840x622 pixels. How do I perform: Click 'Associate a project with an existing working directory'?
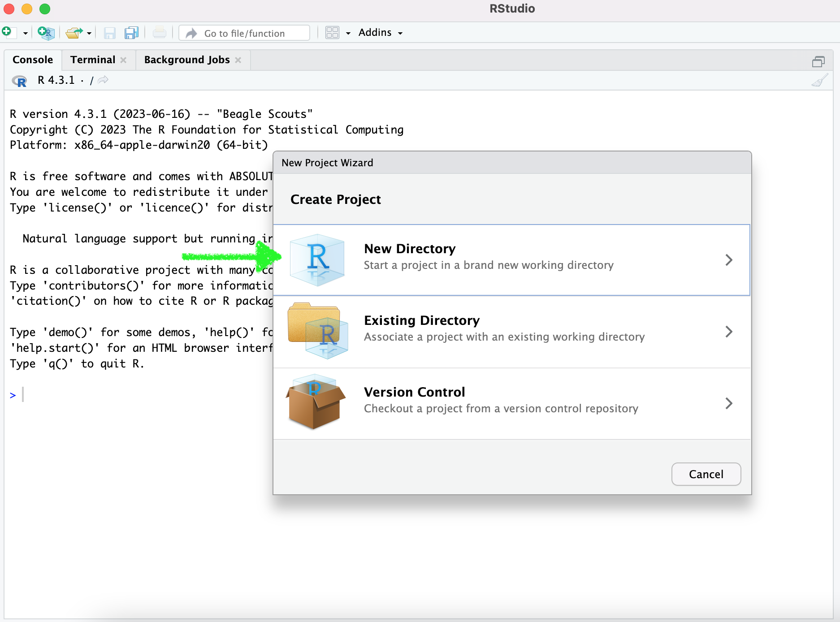(504, 337)
